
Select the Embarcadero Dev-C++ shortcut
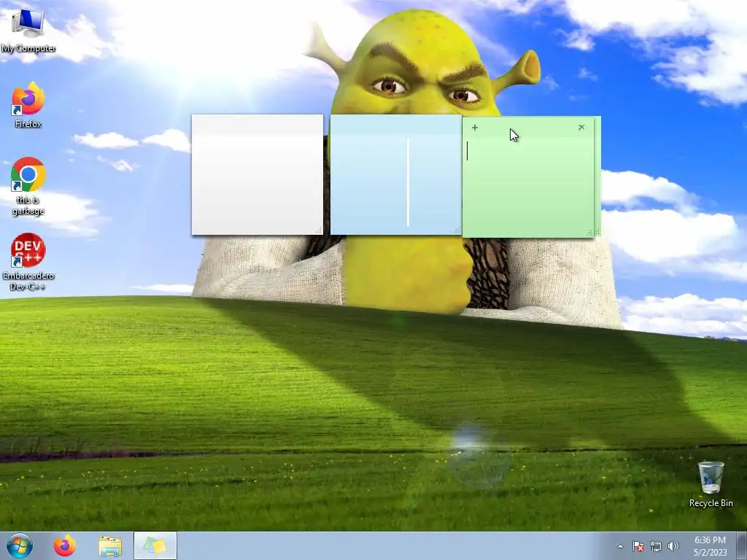(x=28, y=262)
